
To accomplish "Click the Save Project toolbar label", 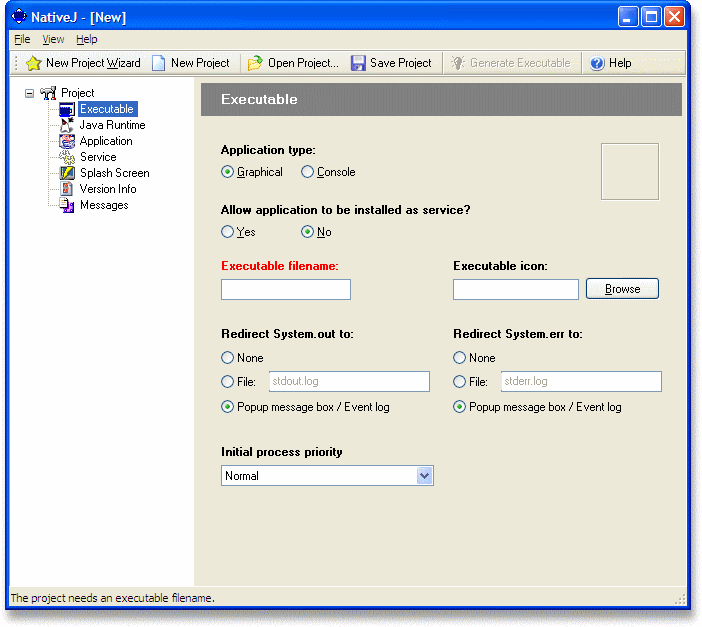I will pyautogui.click(x=401, y=63).
